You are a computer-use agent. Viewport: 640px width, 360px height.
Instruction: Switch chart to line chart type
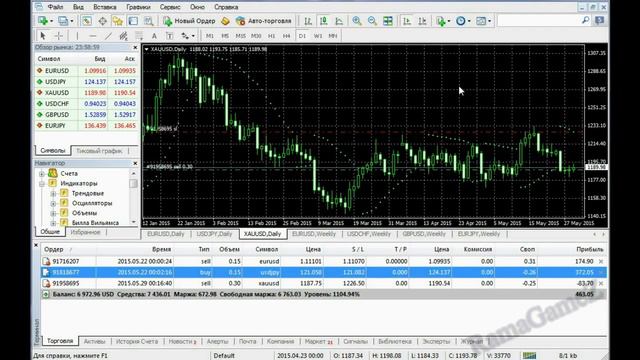pyautogui.click(x=339, y=21)
